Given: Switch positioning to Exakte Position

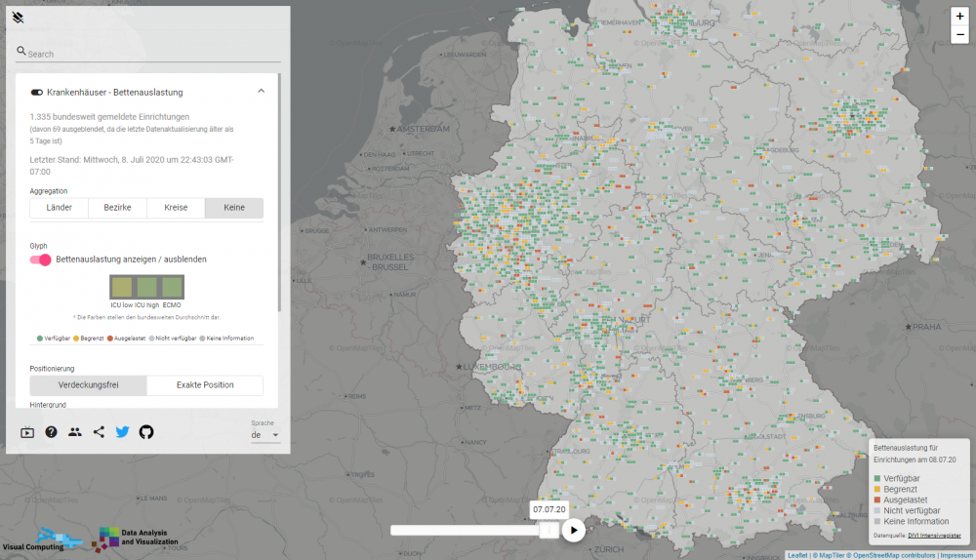Looking at the screenshot, I should tap(205, 385).
